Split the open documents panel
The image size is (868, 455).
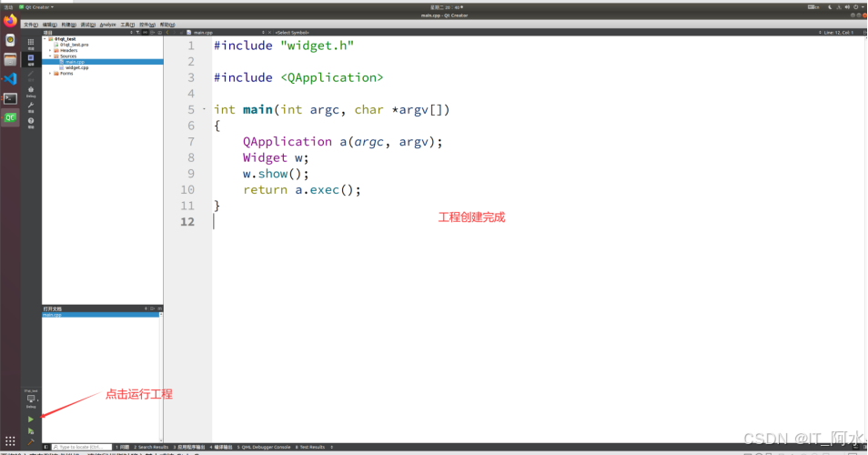[152, 308]
